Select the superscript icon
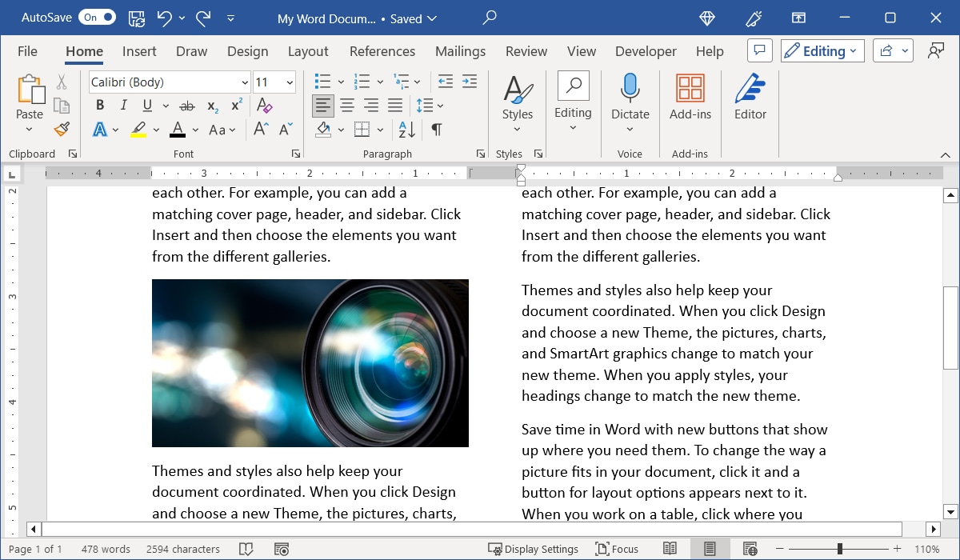Screen dimensions: 960x560 (234, 105)
